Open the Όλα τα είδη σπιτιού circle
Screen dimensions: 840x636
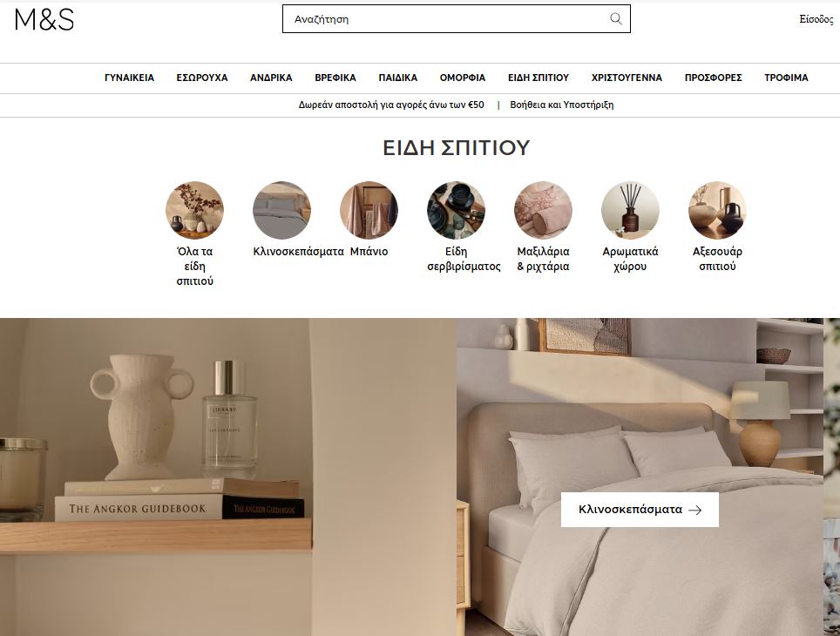pyautogui.click(x=194, y=210)
